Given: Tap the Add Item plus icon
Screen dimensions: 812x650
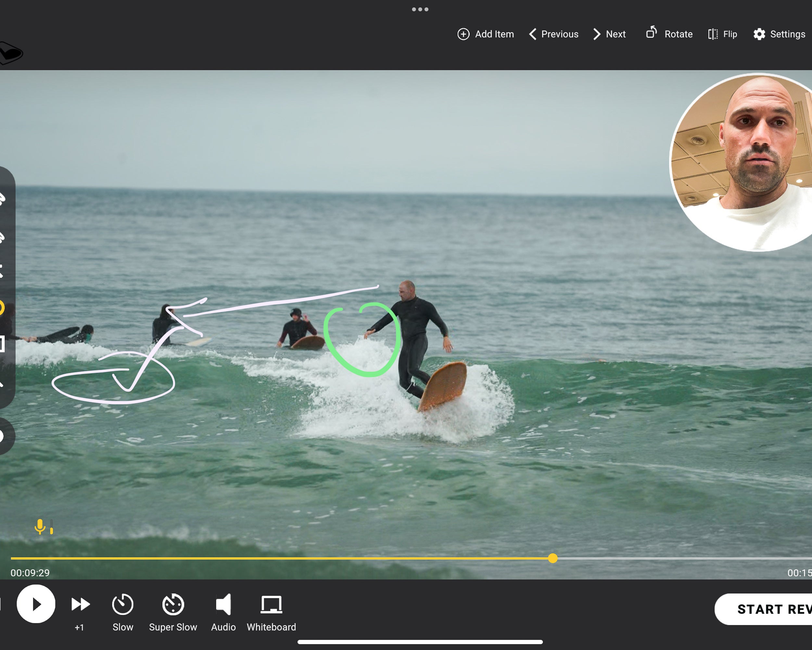Looking at the screenshot, I should click(463, 34).
